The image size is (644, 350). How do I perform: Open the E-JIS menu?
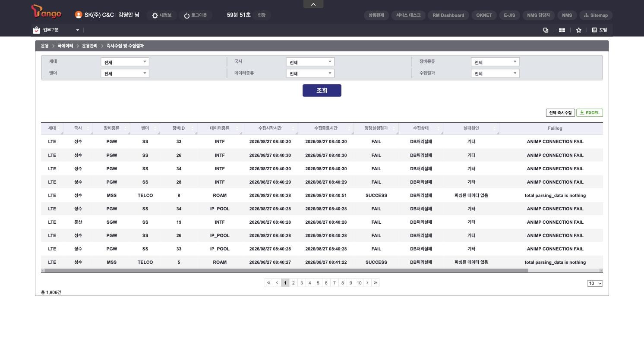510,16
